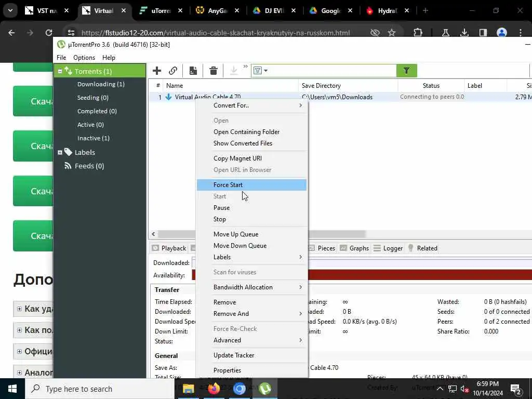
Task: Expand the Remove And submenu
Action: point(251,314)
